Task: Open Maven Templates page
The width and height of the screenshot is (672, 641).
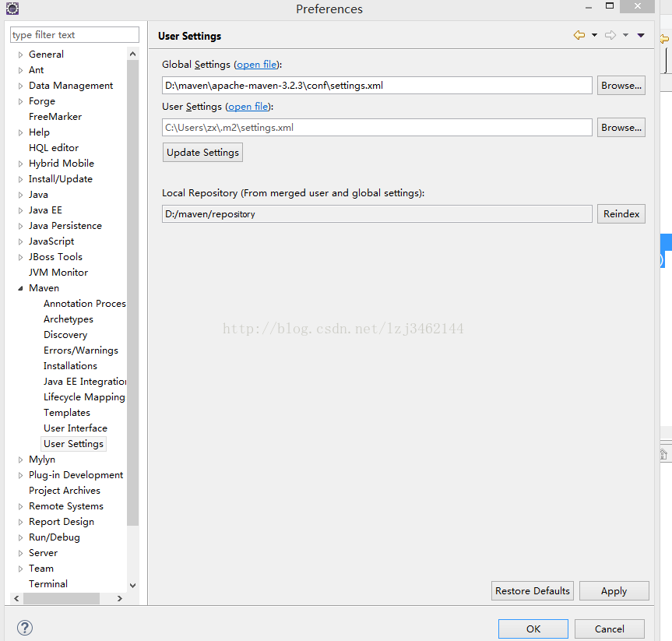Action: click(x=66, y=413)
